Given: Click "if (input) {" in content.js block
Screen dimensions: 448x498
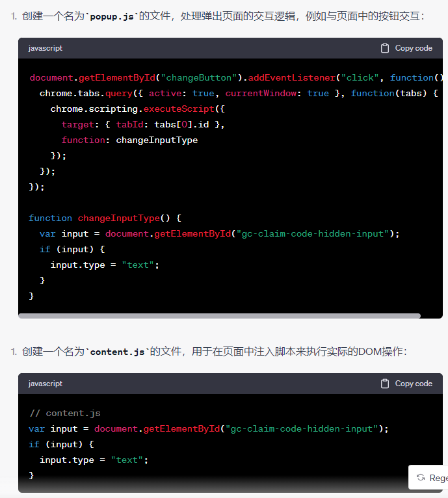Looking at the screenshot, I should pos(61,444).
